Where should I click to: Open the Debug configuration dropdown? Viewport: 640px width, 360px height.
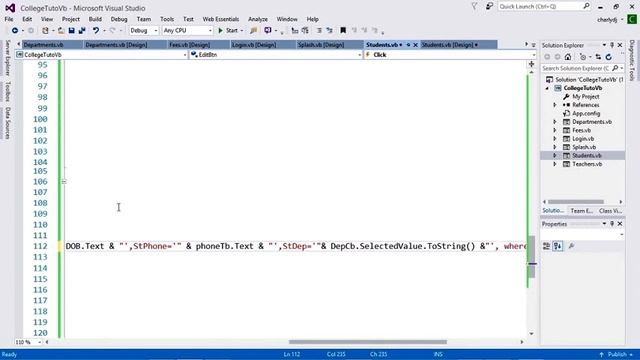click(144, 31)
